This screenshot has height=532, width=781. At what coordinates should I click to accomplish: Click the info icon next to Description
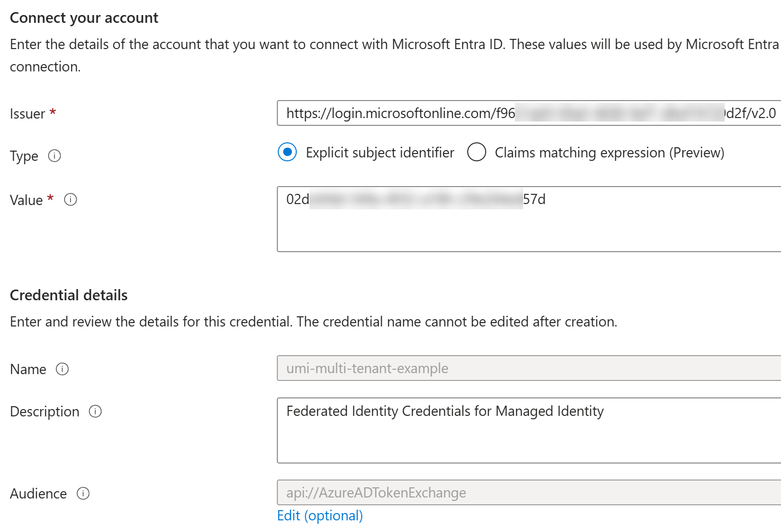pyautogui.click(x=95, y=412)
